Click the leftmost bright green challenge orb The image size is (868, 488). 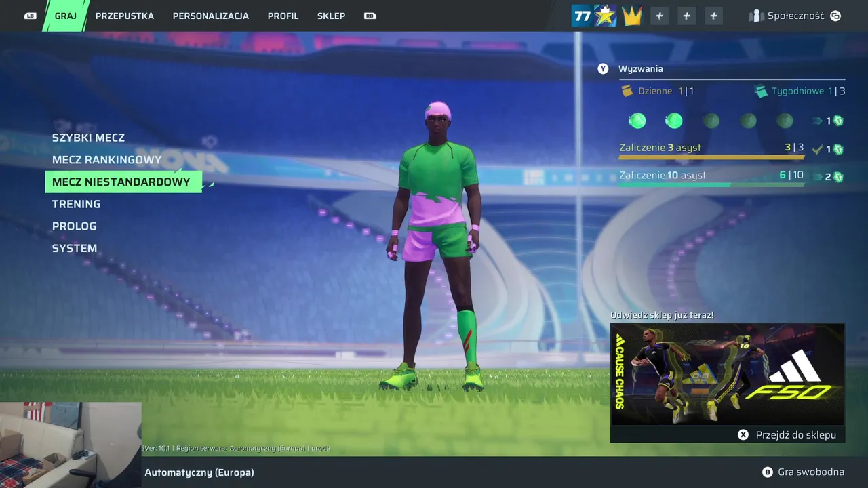(x=637, y=121)
